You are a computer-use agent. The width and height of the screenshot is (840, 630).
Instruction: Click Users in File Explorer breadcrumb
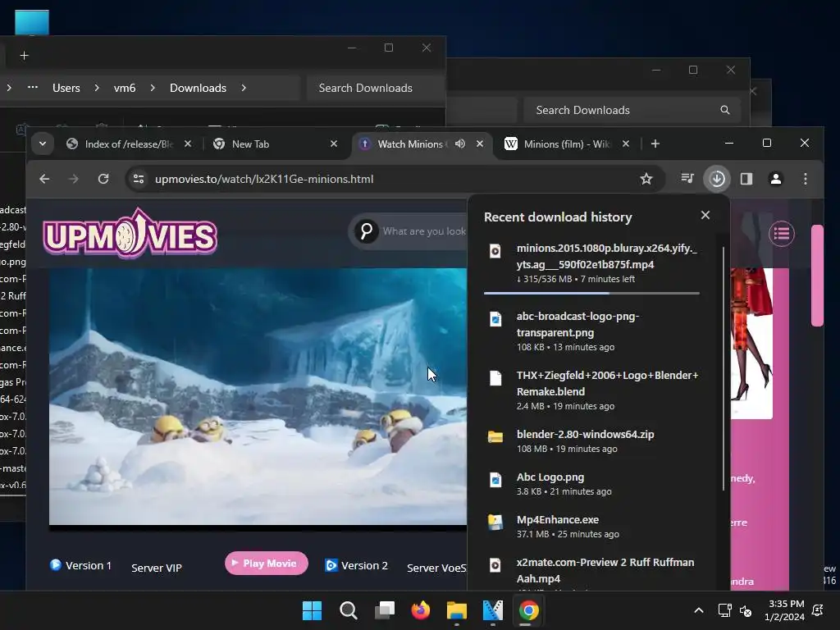(x=66, y=88)
